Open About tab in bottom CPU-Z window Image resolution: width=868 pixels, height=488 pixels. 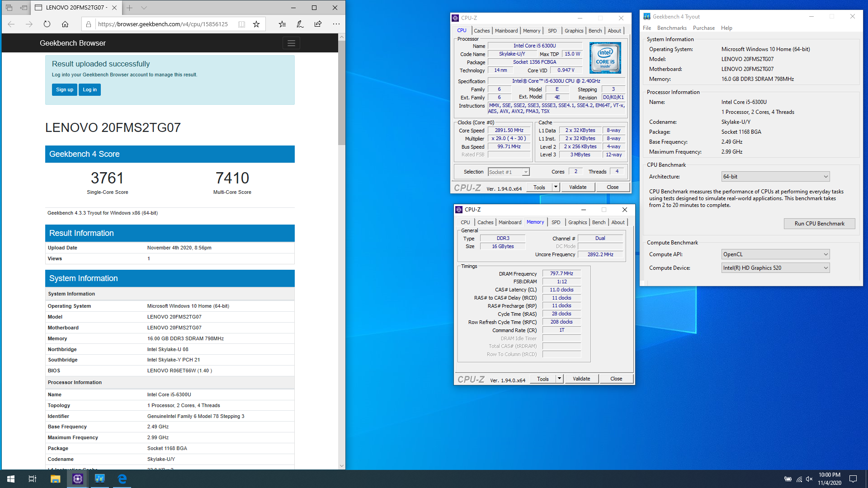[x=618, y=222]
